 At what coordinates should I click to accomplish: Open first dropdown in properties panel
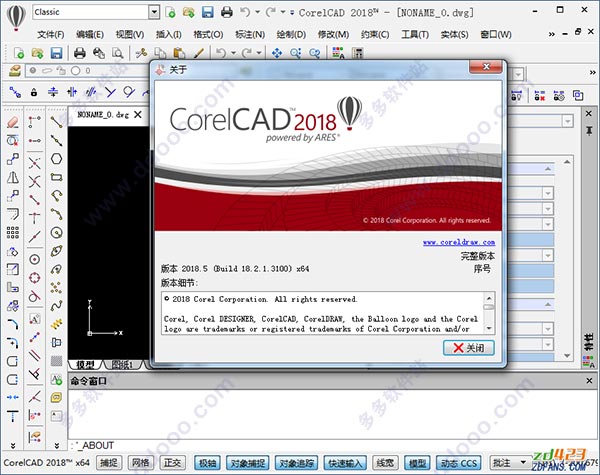567,121
